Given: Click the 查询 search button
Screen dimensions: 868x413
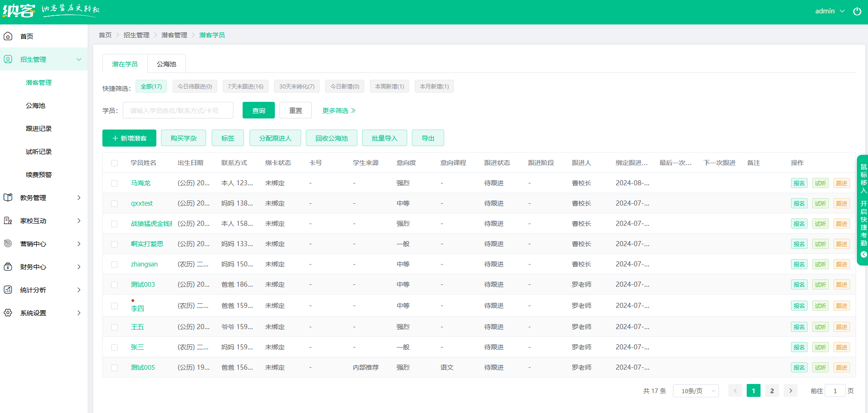Looking at the screenshot, I should point(259,111).
